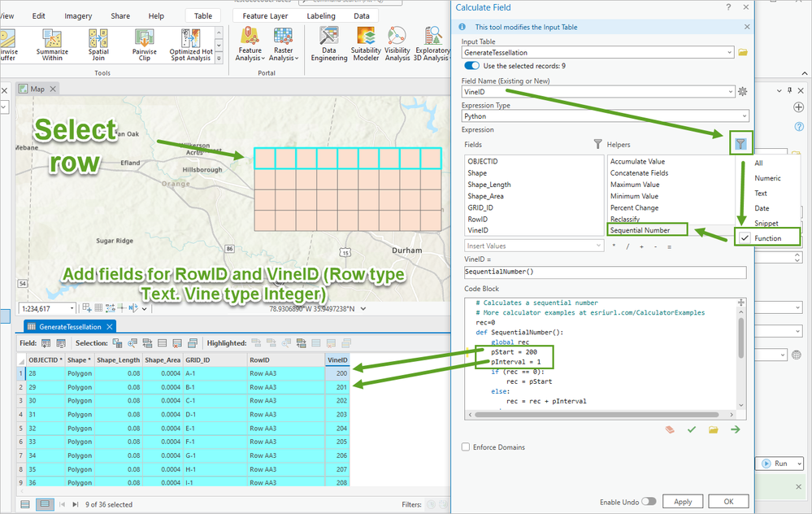The height and width of the screenshot is (514, 812).
Task: Select Numeric in the helpers filter menu
Action: coord(767,178)
